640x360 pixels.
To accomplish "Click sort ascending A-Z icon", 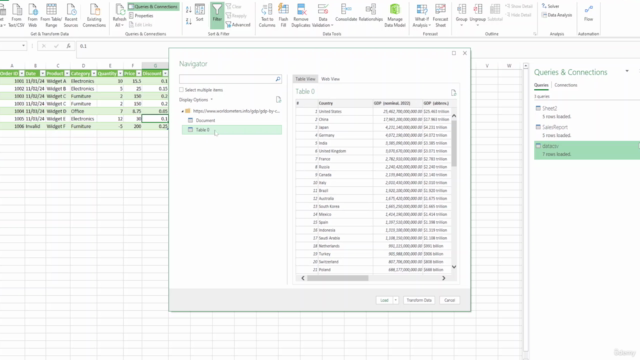I will click(189, 9).
